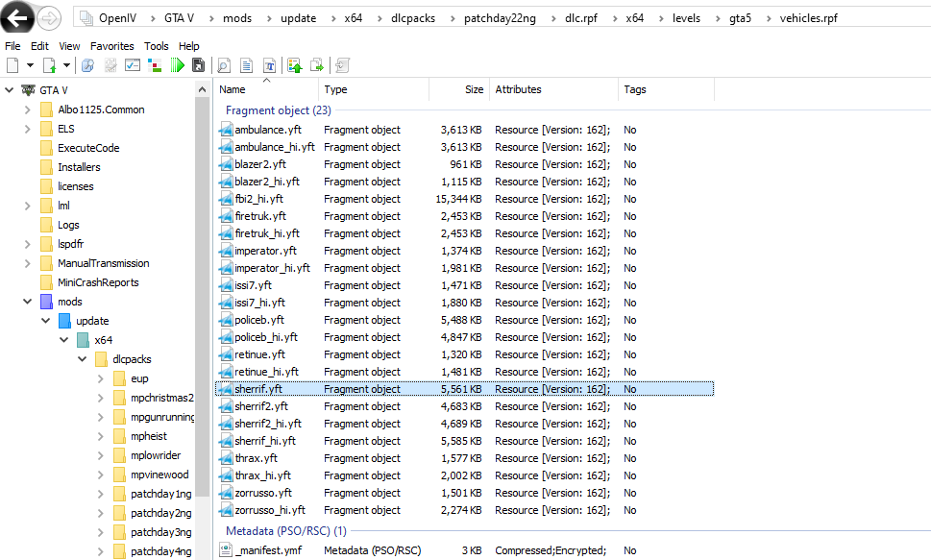Click the dark document icon after play arrows
The width and height of the screenshot is (931, 560).
pos(198,65)
